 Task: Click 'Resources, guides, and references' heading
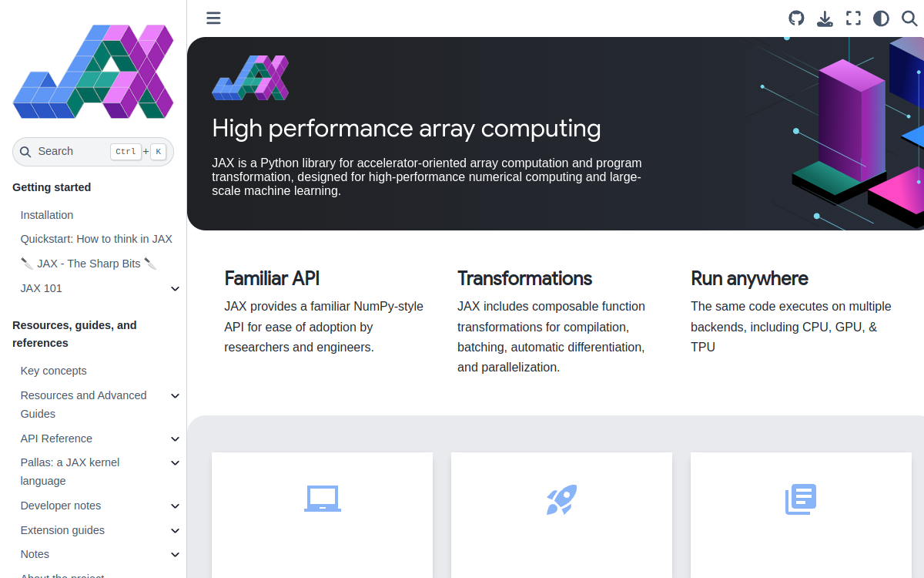(x=75, y=334)
